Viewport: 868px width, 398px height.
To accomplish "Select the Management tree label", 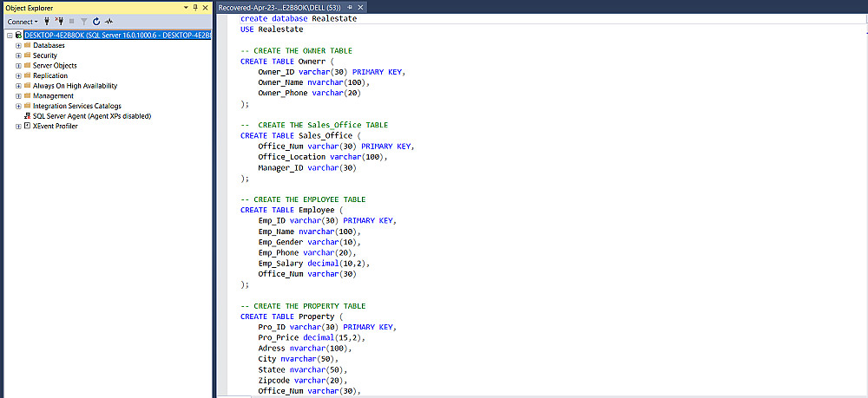I will point(53,95).
